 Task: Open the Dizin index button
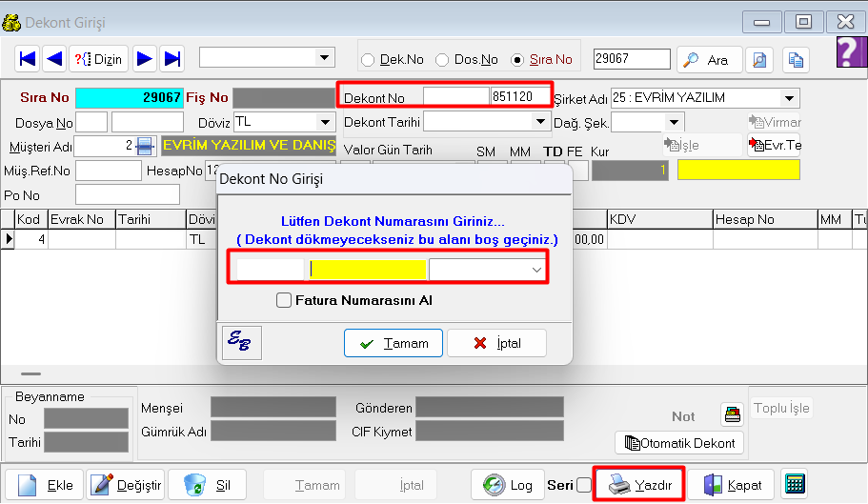[97, 59]
